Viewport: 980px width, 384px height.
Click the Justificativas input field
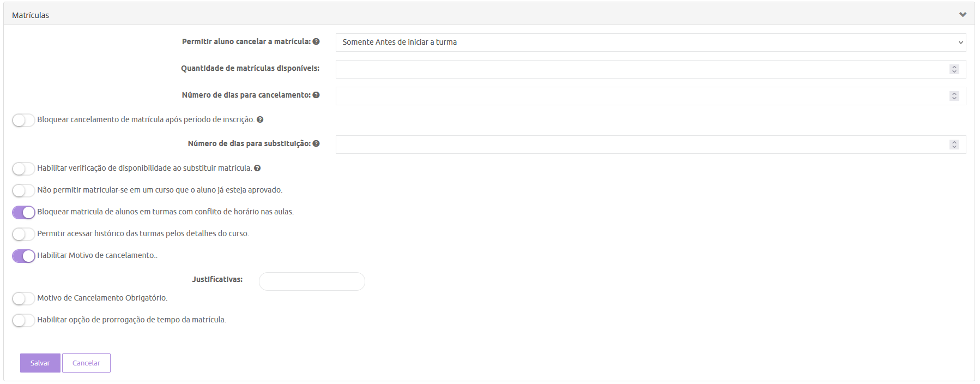312,281
